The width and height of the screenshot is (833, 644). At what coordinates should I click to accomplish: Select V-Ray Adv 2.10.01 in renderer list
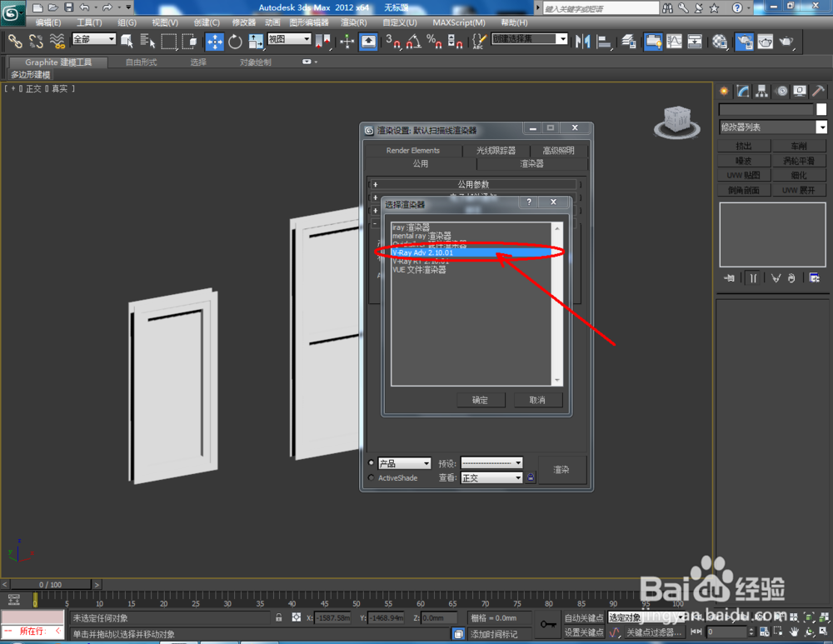point(471,253)
